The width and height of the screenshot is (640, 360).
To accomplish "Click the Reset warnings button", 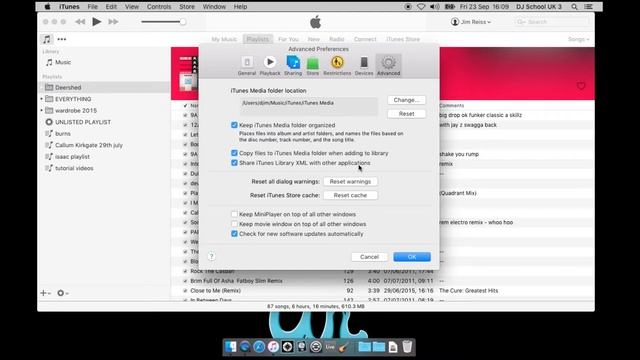I will tap(350, 182).
